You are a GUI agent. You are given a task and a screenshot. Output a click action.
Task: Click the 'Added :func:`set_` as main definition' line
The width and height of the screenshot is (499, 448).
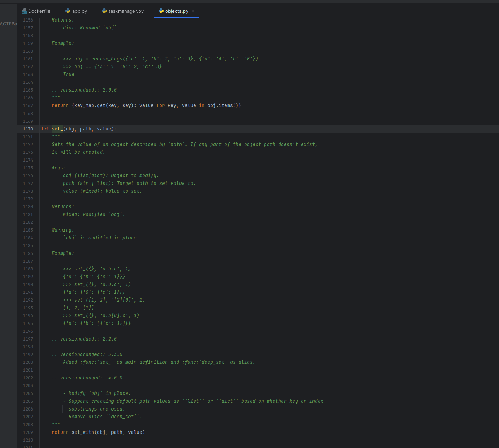(x=159, y=362)
